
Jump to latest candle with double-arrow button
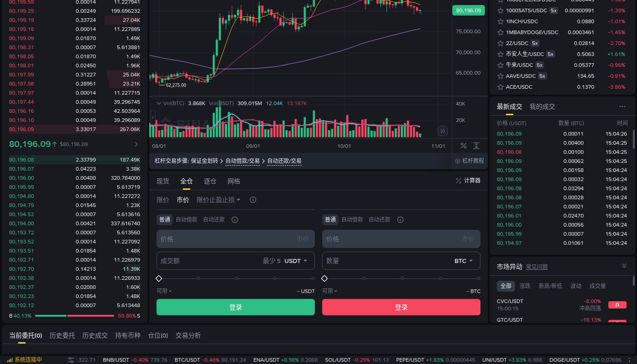[x=443, y=131]
